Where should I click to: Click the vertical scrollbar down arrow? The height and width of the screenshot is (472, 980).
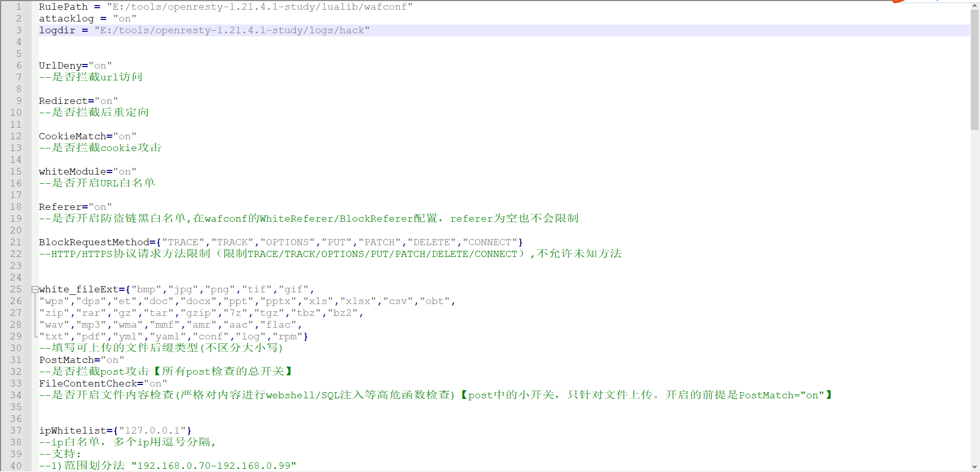click(975, 467)
